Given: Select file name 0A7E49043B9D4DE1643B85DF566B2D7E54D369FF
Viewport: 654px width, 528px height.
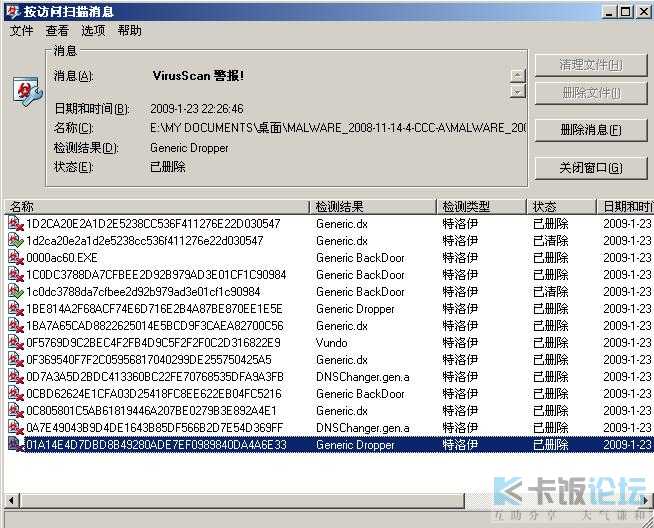Looking at the screenshot, I should click(x=155, y=428).
